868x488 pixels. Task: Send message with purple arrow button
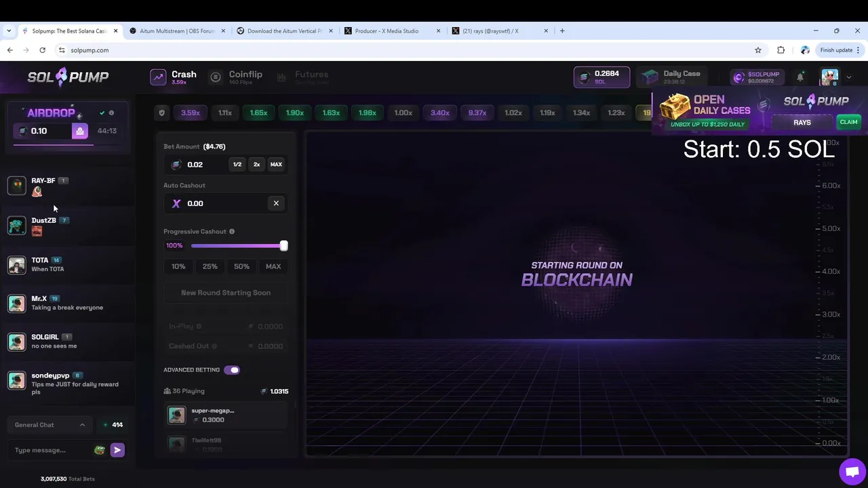pyautogui.click(x=117, y=450)
